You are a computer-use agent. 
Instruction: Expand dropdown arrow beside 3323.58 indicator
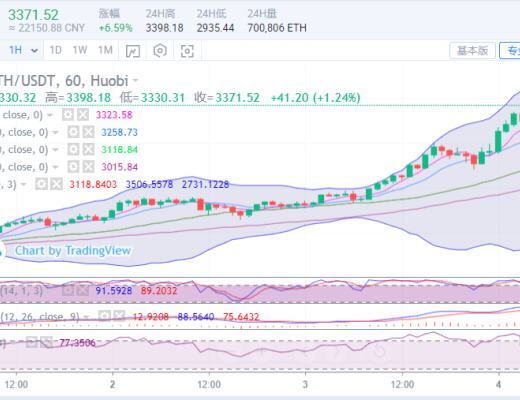(50, 115)
